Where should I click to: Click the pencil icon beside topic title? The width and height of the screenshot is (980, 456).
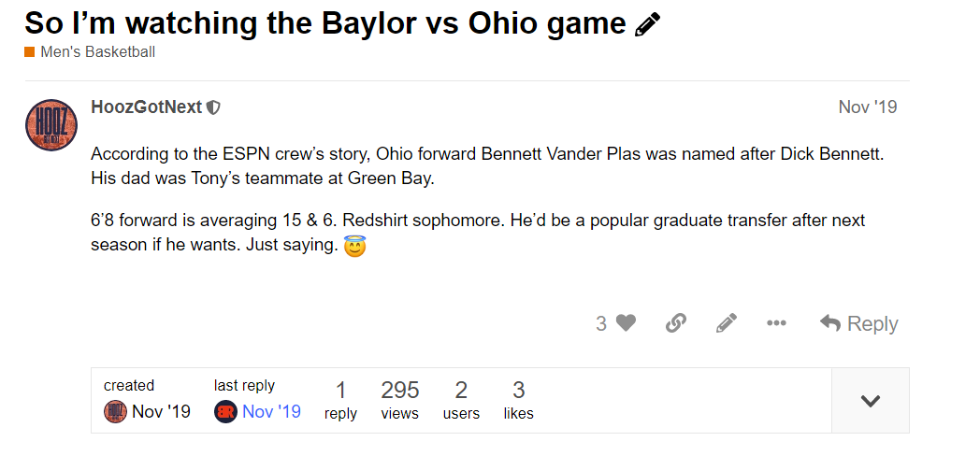(647, 24)
